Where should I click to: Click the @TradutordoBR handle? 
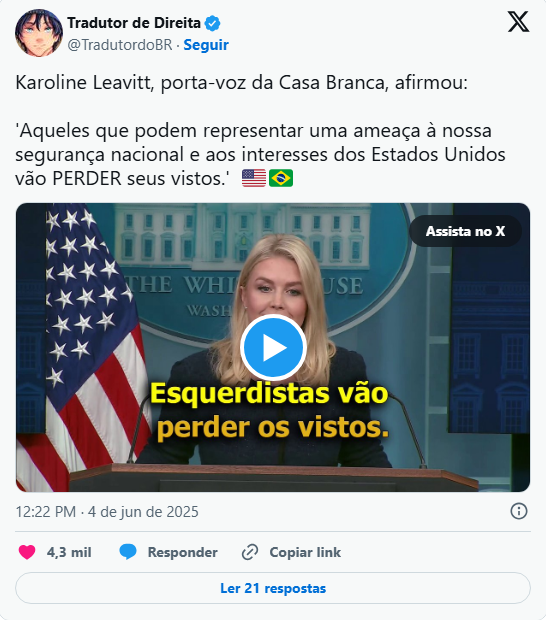[x=120, y=45]
